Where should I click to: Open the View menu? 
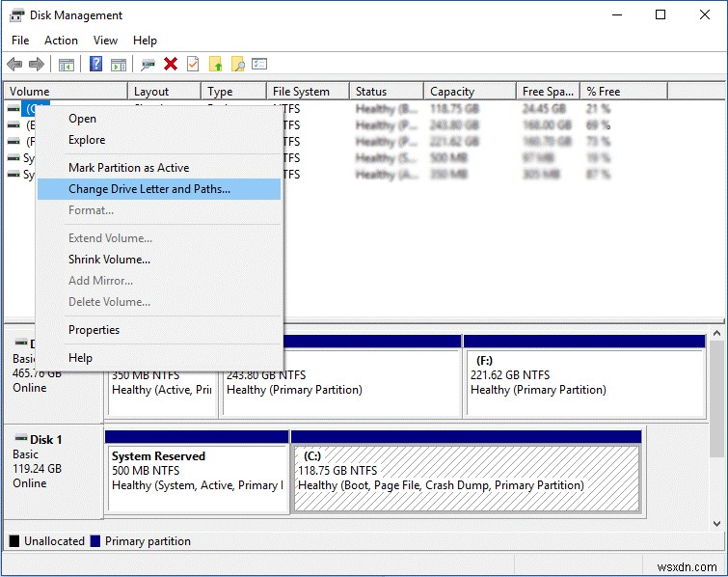pyautogui.click(x=105, y=41)
